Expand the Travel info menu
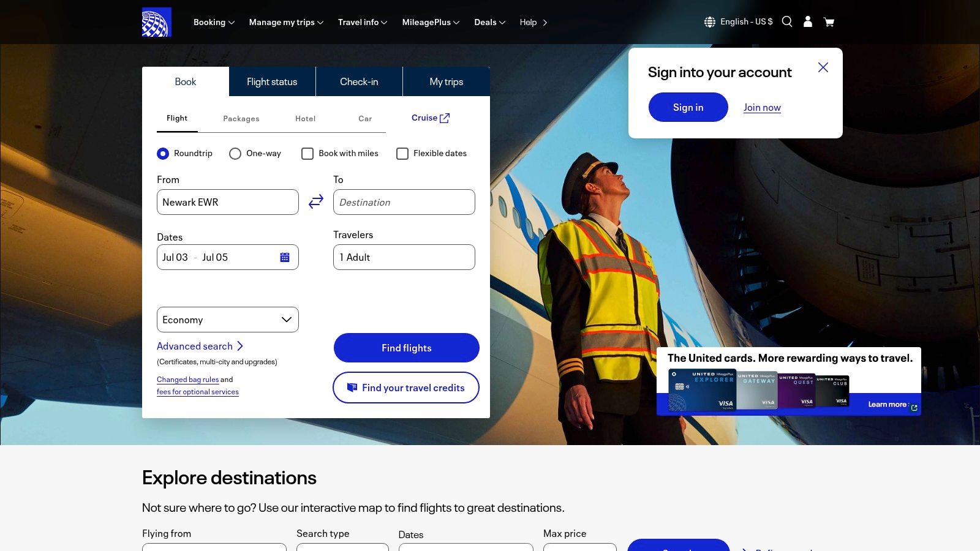Image resolution: width=980 pixels, height=551 pixels. coord(363,22)
